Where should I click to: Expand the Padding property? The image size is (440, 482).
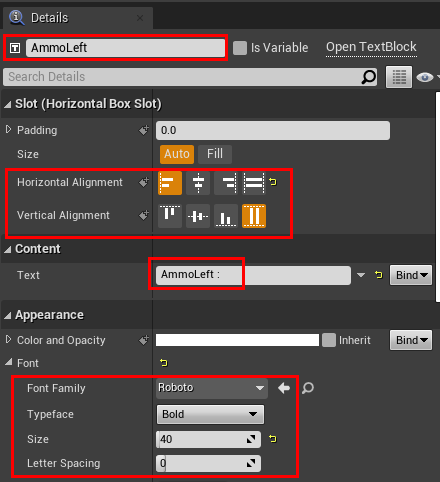click(8, 129)
